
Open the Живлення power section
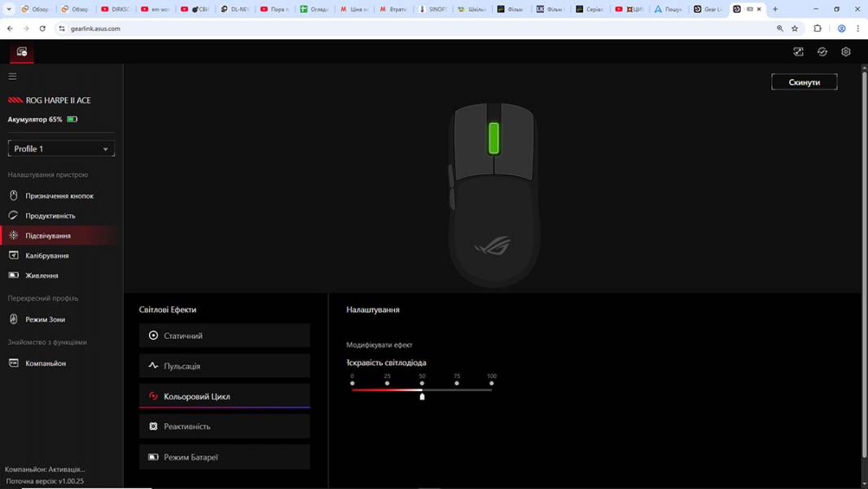click(x=42, y=275)
